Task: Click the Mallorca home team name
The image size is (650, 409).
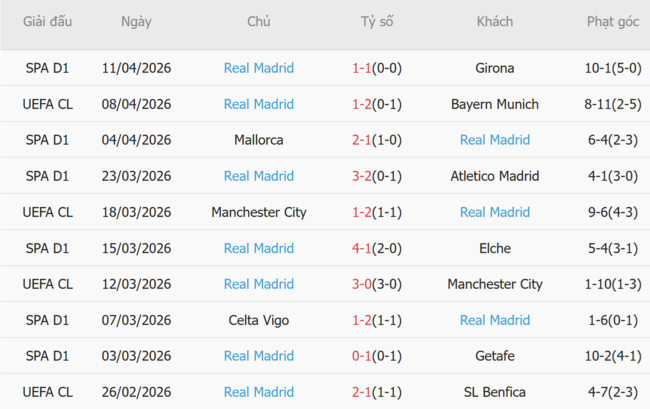Action: pos(259,140)
